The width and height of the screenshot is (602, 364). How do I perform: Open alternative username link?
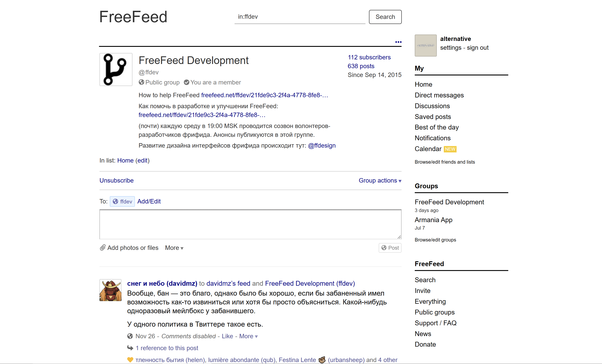(455, 39)
